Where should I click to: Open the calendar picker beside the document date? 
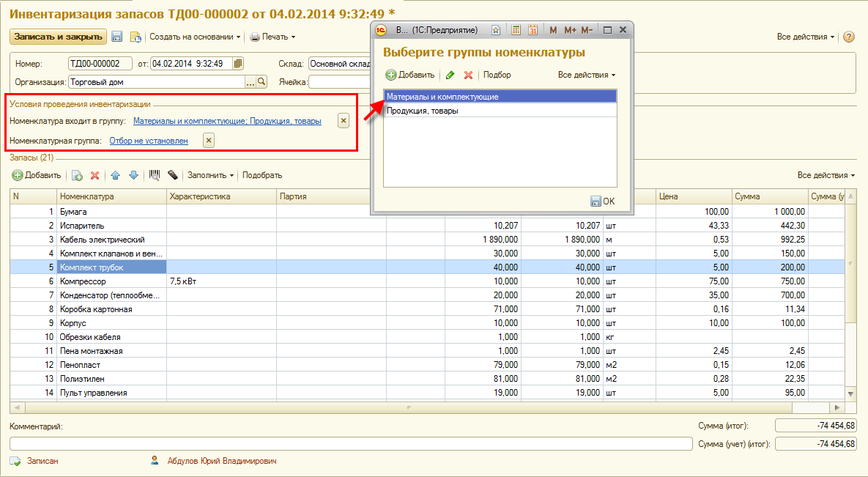point(237,64)
